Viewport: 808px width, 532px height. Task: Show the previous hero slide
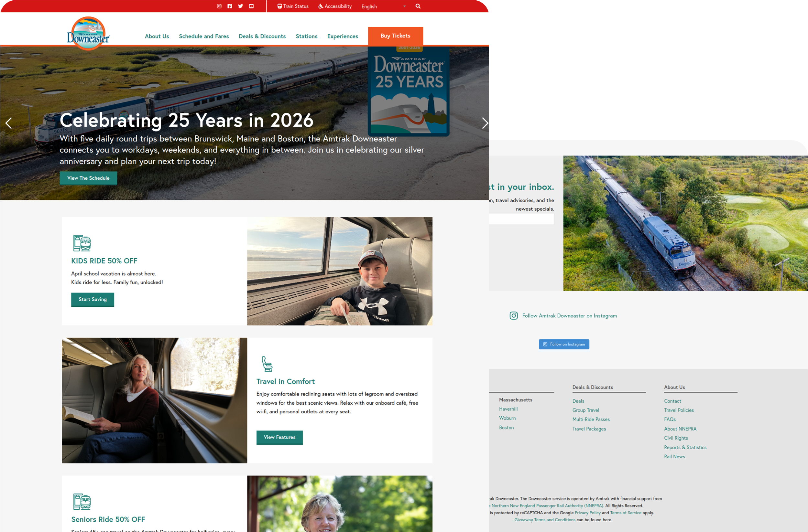click(x=9, y=123)
